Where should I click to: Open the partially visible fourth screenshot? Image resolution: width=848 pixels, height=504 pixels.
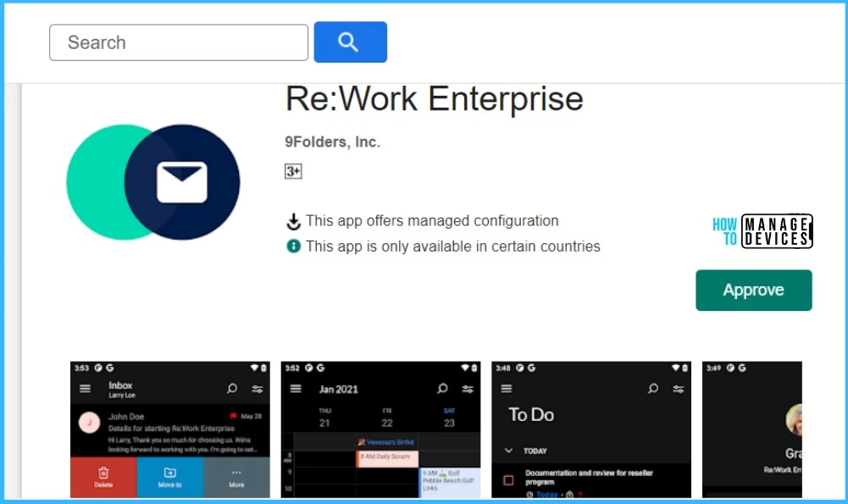coord(752,430)
